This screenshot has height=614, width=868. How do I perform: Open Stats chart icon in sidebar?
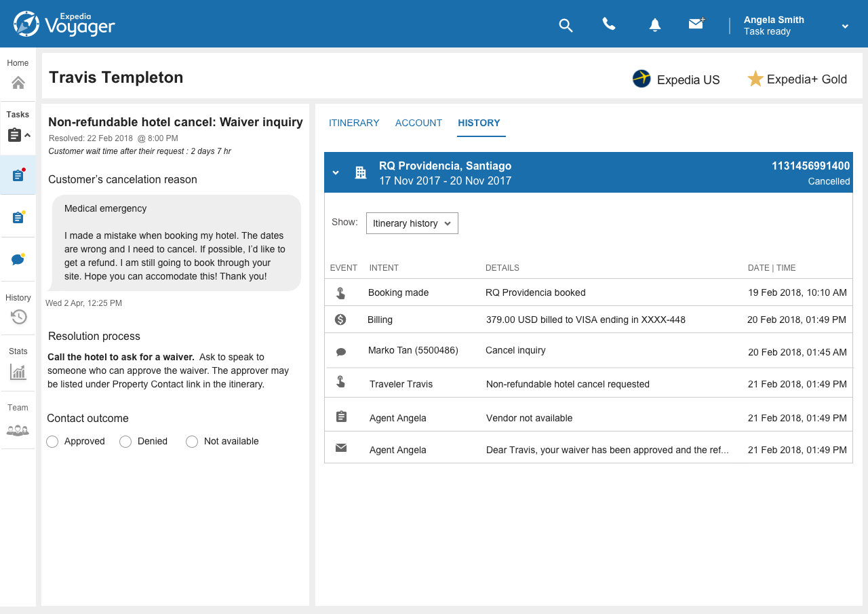[18, 371]
